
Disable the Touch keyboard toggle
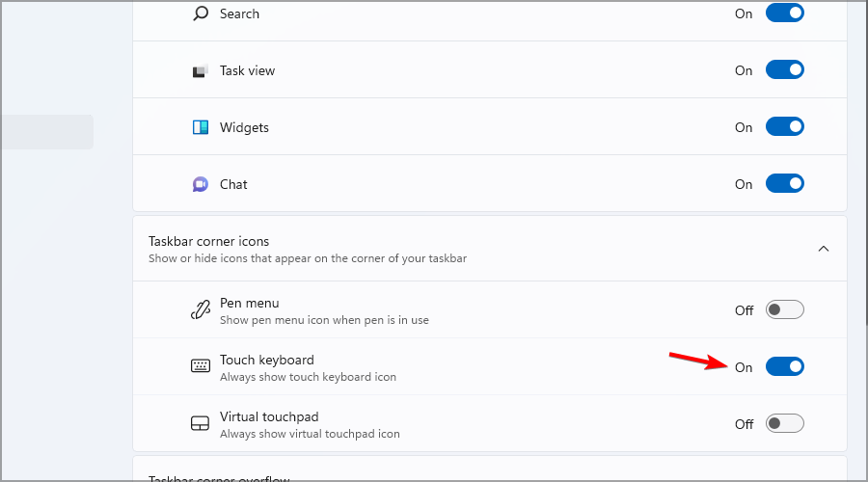coord(784,366)
